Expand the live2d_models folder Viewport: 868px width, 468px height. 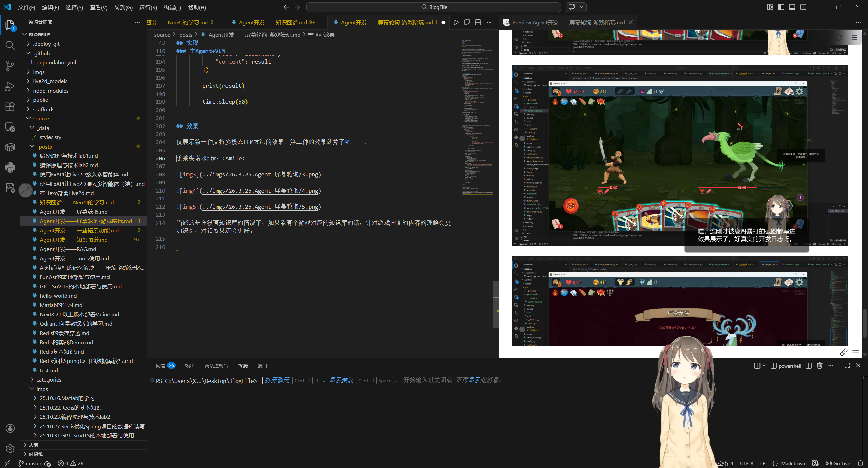[50, 81]
